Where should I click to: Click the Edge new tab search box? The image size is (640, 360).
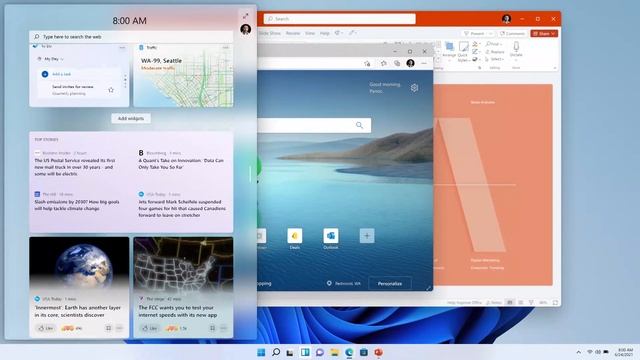point(314,125)
